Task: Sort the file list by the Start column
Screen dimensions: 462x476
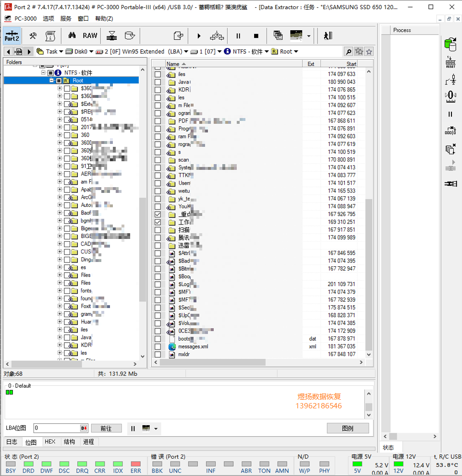Action: pyautogui.click(x=339, y=64)
